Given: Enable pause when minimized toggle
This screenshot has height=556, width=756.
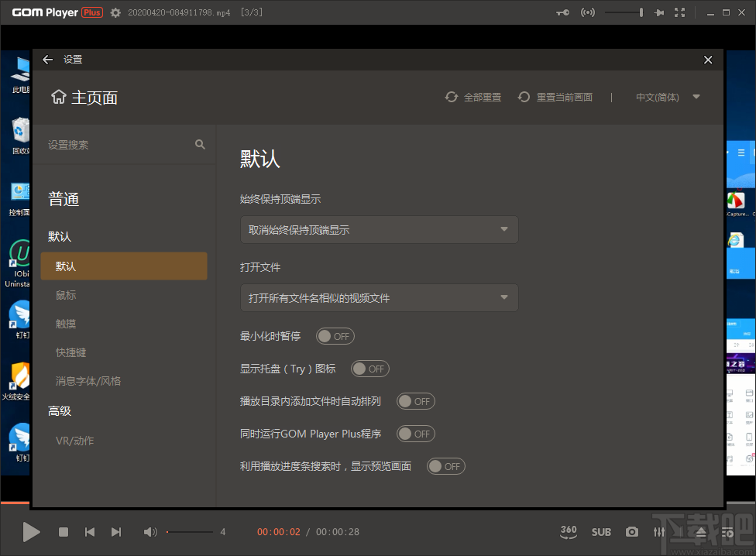Looking at the screenshot, I should coord(335,336).
